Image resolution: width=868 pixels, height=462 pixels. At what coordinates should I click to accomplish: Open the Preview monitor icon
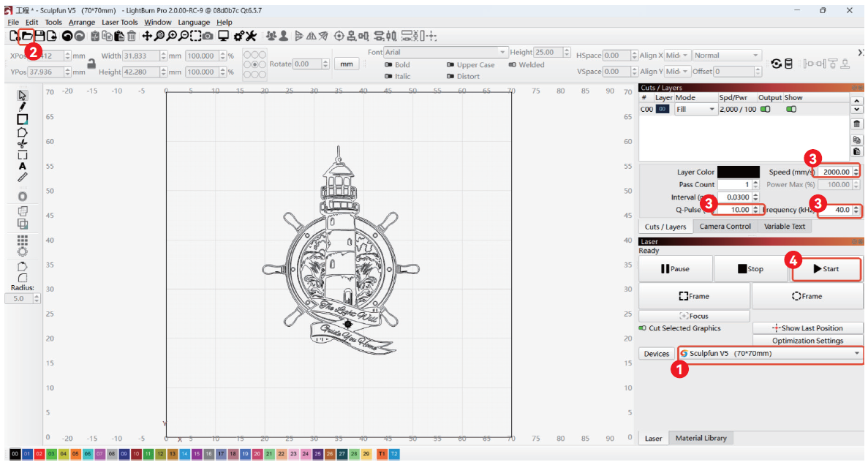click(x=223, y=36)
